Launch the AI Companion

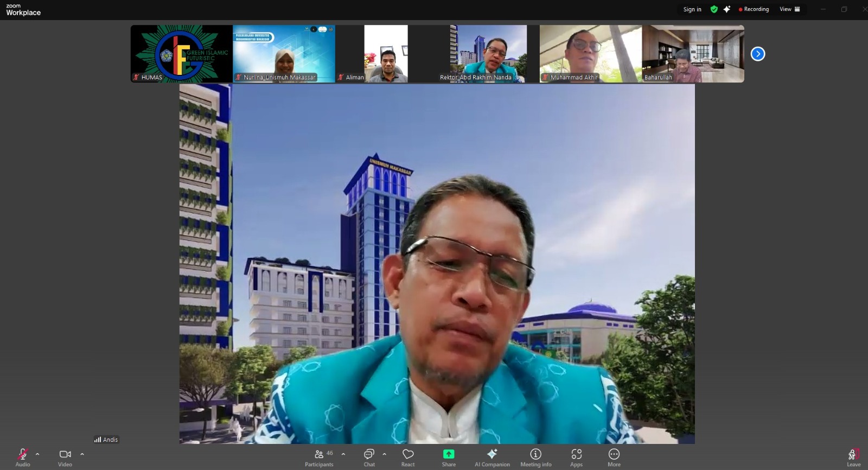click(x=492, y=458)
